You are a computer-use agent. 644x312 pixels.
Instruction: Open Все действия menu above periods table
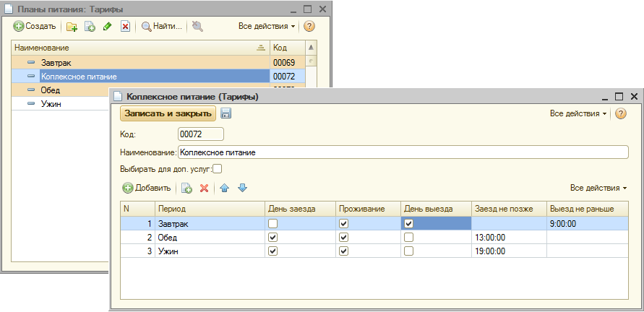tap(598, 188)
